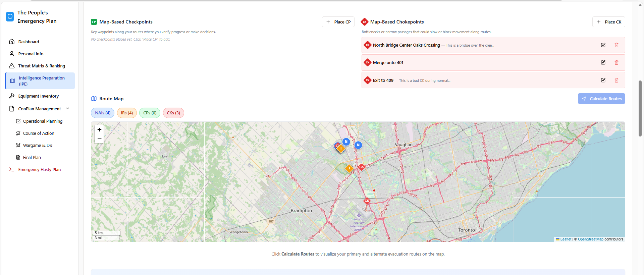This screenshot has height=275, width=644.
Task: Click the Place CK button
Action: coord(608,22)
